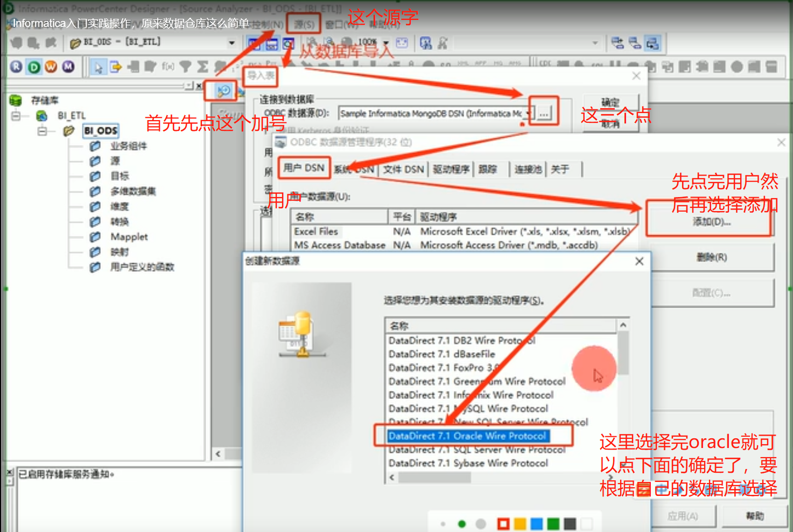Open Repository Manager via the blue R icon
Screen dimensions: 793x532
coord(15,67)
